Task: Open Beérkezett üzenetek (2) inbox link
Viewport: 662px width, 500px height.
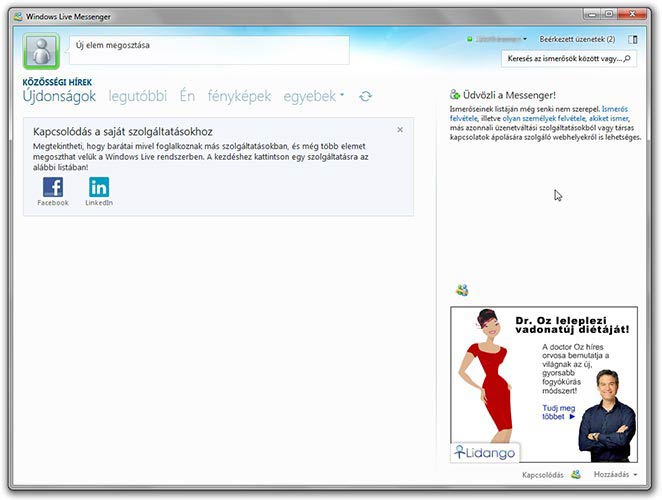Action: (x=579, y=39)
